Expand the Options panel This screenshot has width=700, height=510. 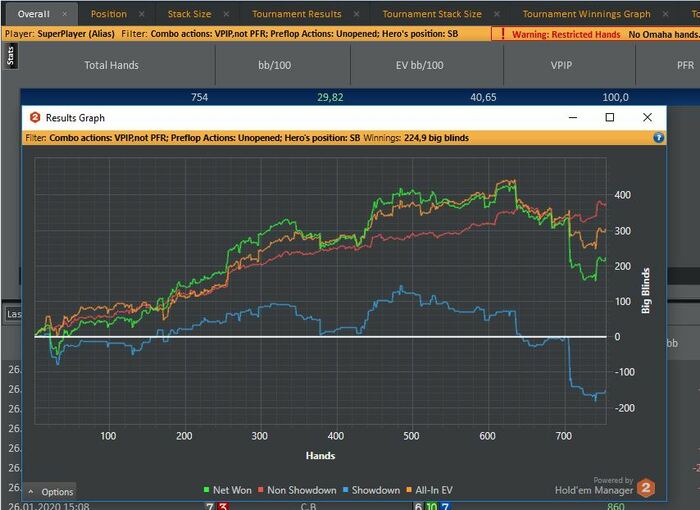(x=50, y=492)
